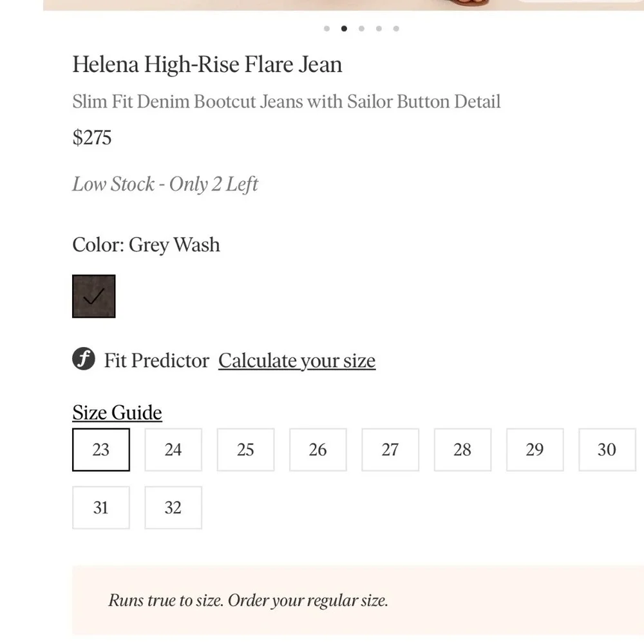
Task: Select size 27
Action: (390, 450)
